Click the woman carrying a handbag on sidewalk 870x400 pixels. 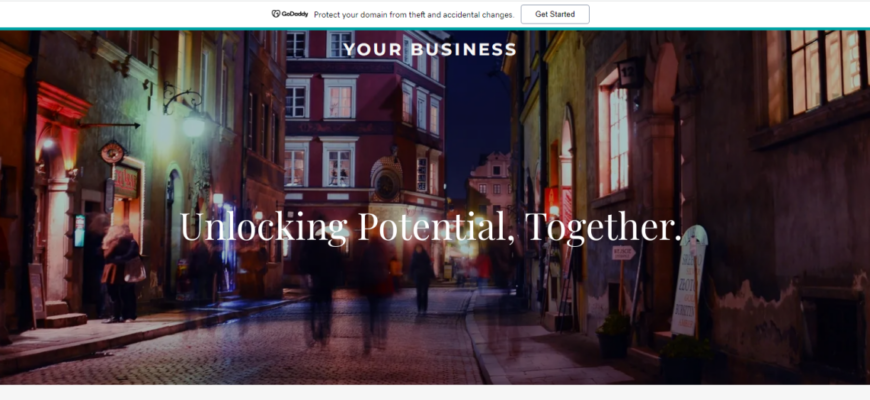120,272
